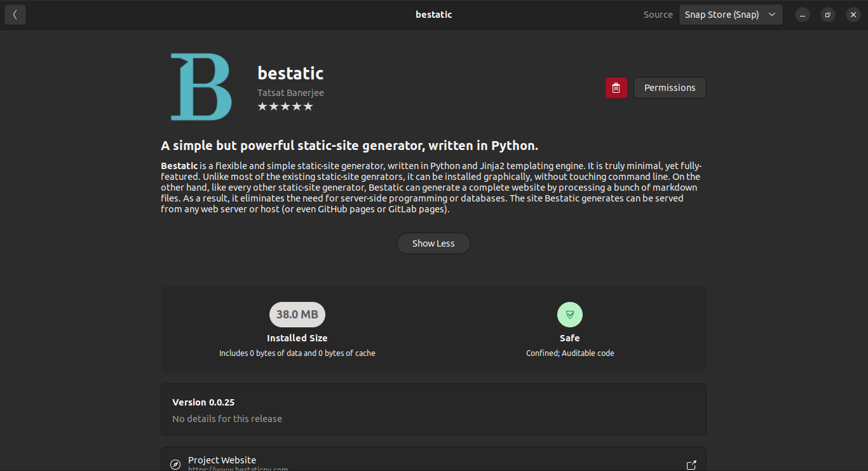
Task: Click the bestatic 'B' app logo
Action: [201, 87]
